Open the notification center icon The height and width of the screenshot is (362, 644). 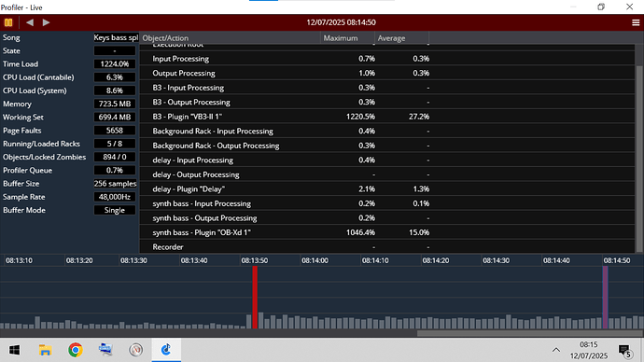(624, 350)
